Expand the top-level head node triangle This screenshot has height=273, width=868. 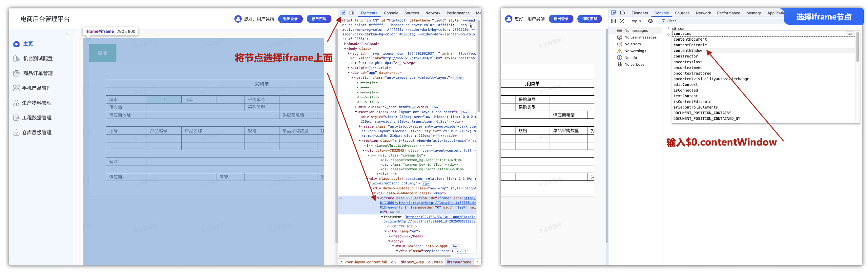click(345, 44)
